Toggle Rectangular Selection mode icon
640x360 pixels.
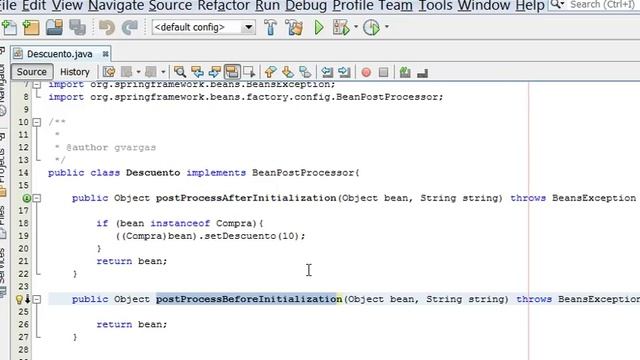coord(249,72)
